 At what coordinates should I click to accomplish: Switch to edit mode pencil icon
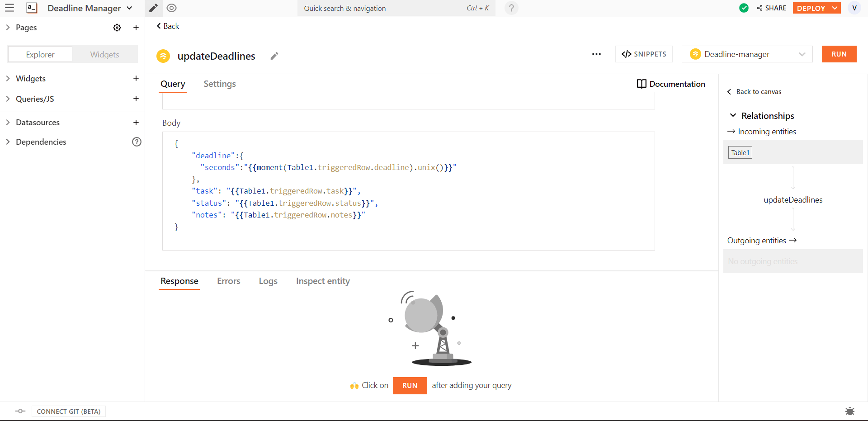[x=154, y=8]
